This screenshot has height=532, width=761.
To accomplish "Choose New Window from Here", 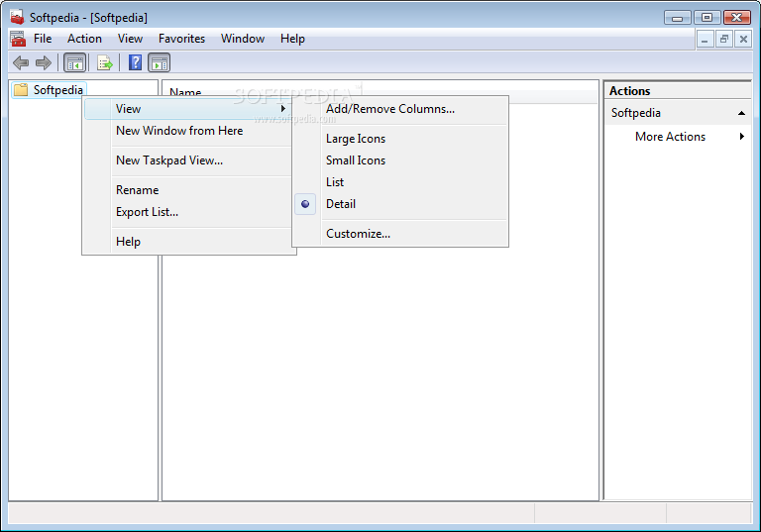I will click(x=179, y=131).
